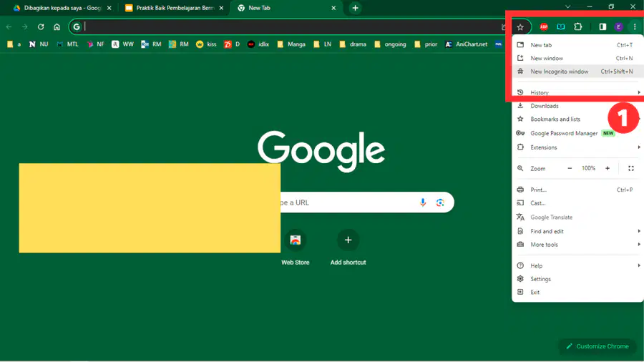Click the three-dot Chrome menu button
This screenshot has width=644, height=362.
pos(635,27)
